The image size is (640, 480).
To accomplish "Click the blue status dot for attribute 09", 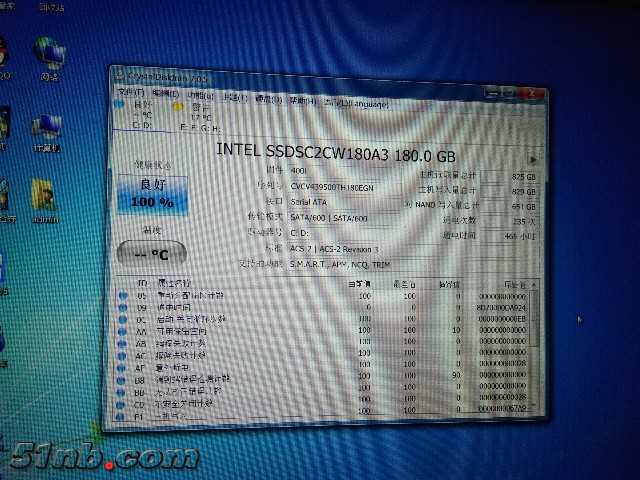I will pos(120,308).
